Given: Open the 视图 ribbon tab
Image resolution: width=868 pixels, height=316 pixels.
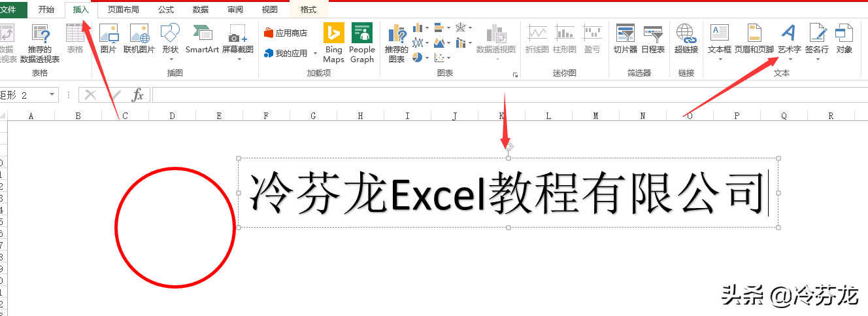Looking at the screenshot, I should tap(269, 10).
